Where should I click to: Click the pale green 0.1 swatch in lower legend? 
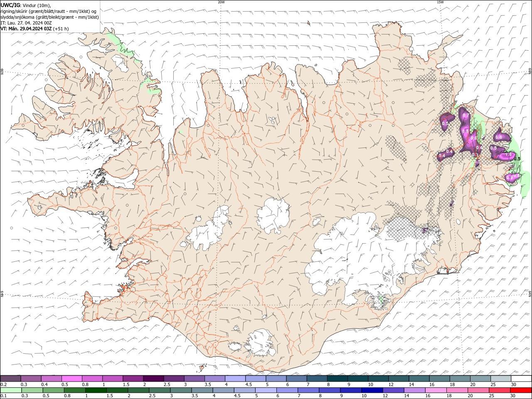11,390
